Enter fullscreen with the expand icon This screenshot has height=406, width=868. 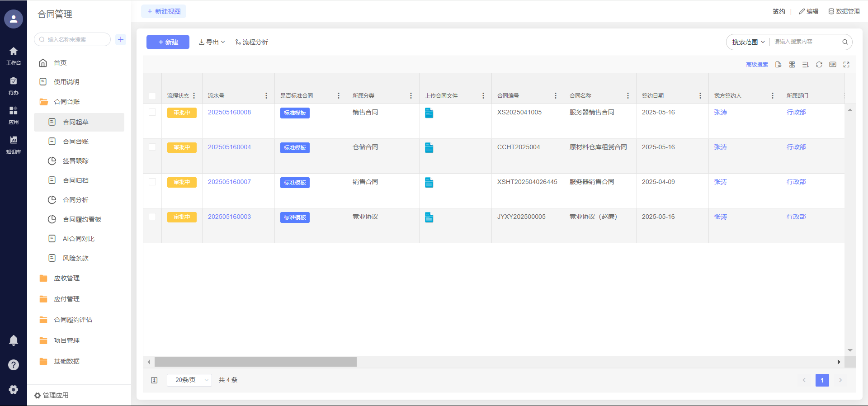[846, 65]
